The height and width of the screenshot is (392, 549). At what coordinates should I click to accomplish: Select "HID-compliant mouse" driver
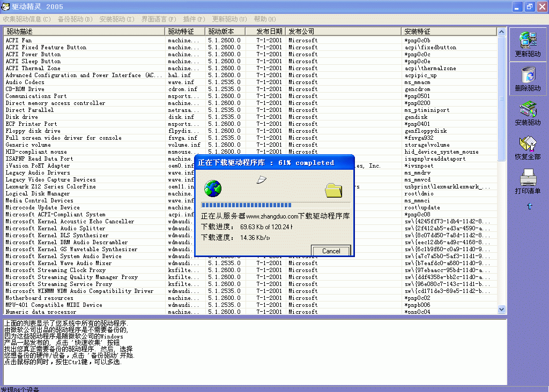tap(250, 152)
